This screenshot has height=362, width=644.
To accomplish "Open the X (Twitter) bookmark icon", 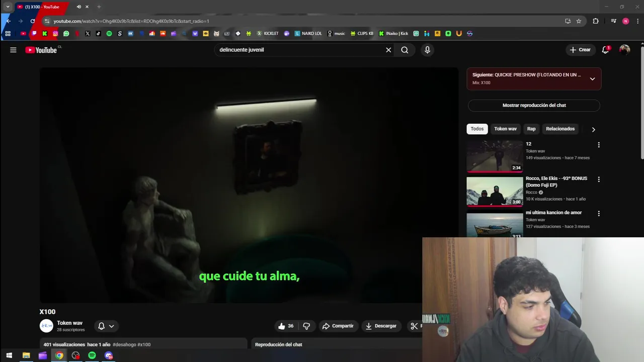I will click(88, 34).
